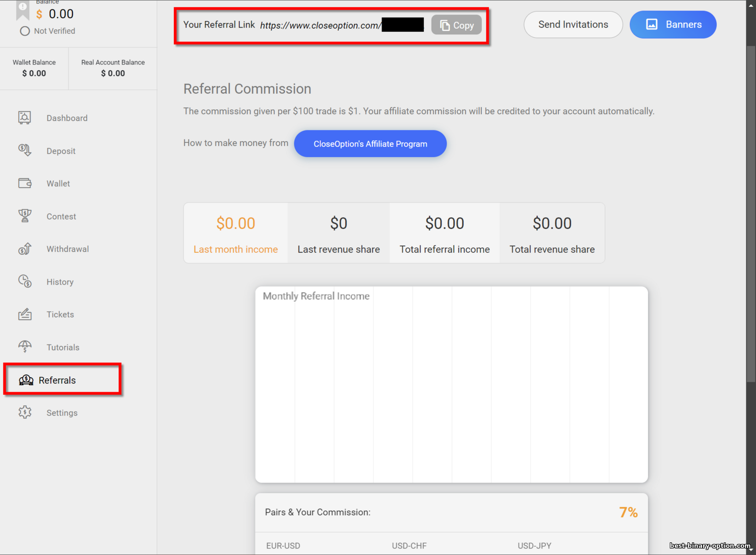Click the Deposit coin icon
This screenshot has height=555, width=756.
25,150
